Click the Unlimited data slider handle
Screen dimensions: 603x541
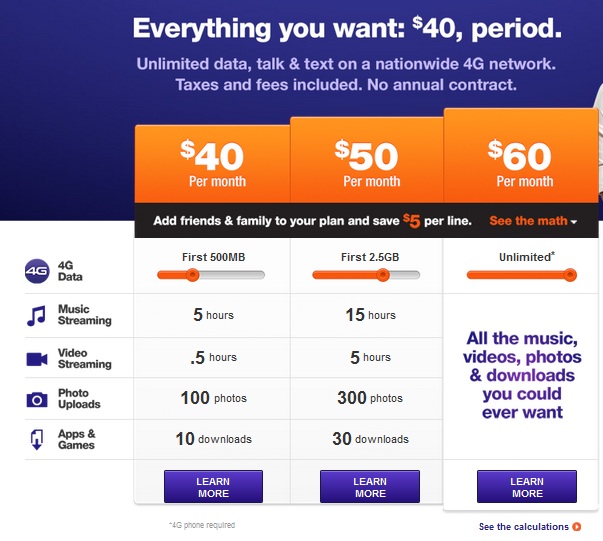(x=570, y=275)
